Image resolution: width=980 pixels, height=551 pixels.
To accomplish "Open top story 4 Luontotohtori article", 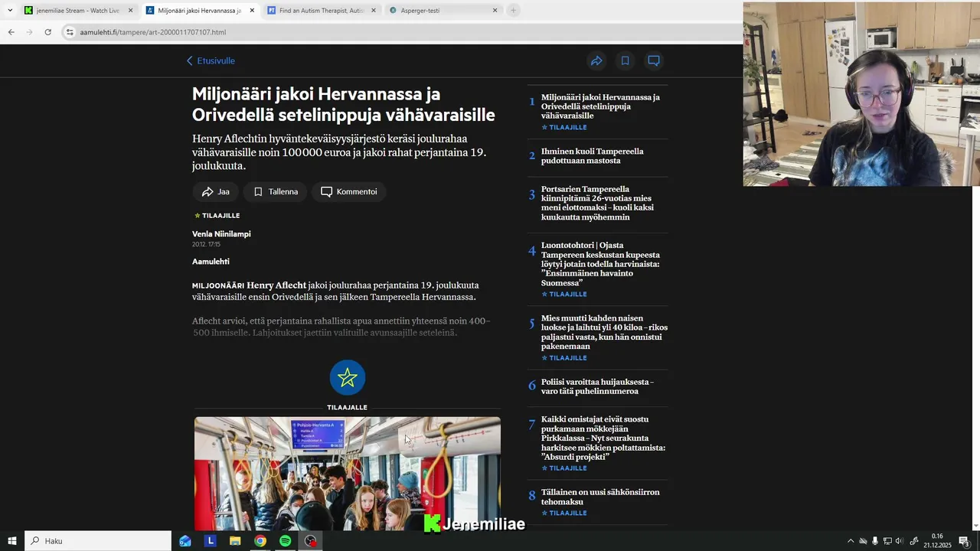I will point(600,264).
